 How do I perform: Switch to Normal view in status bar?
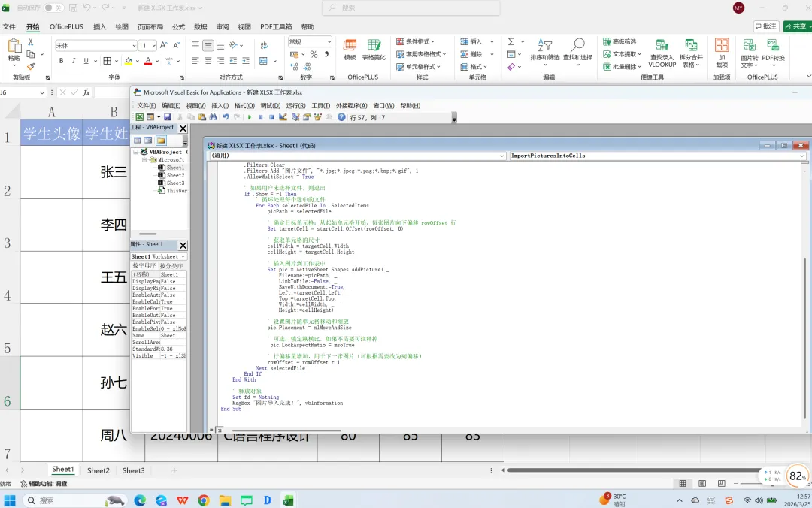click(683, 484)
